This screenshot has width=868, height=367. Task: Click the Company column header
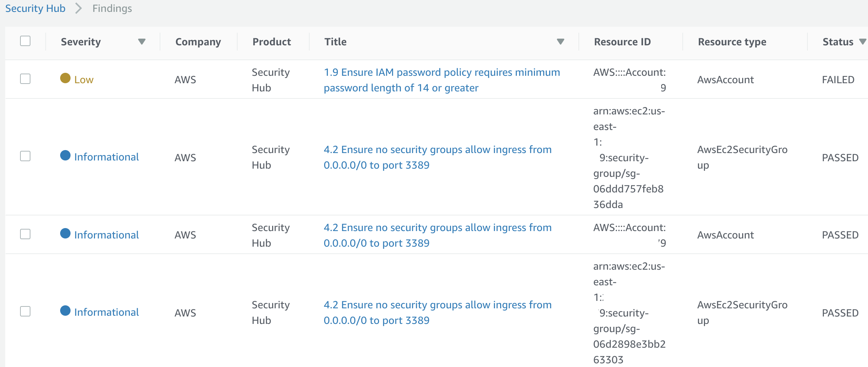pos(198,42)
